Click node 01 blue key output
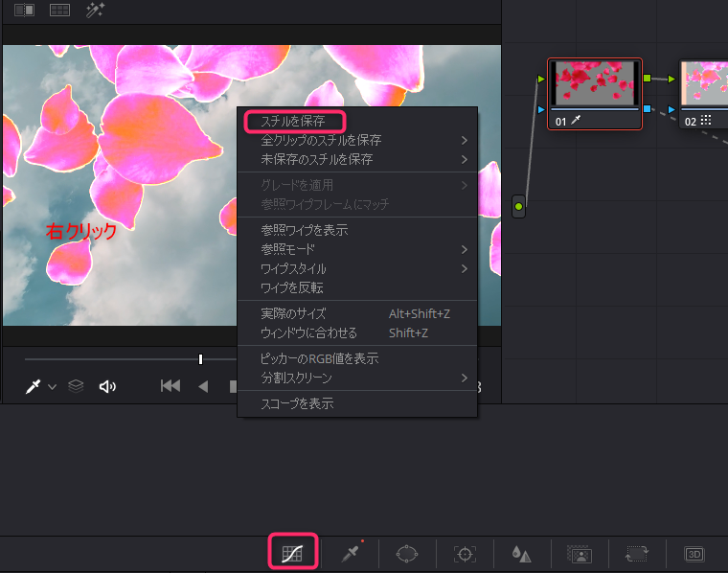This screenshot has width=728, height=573. (648, 109)
